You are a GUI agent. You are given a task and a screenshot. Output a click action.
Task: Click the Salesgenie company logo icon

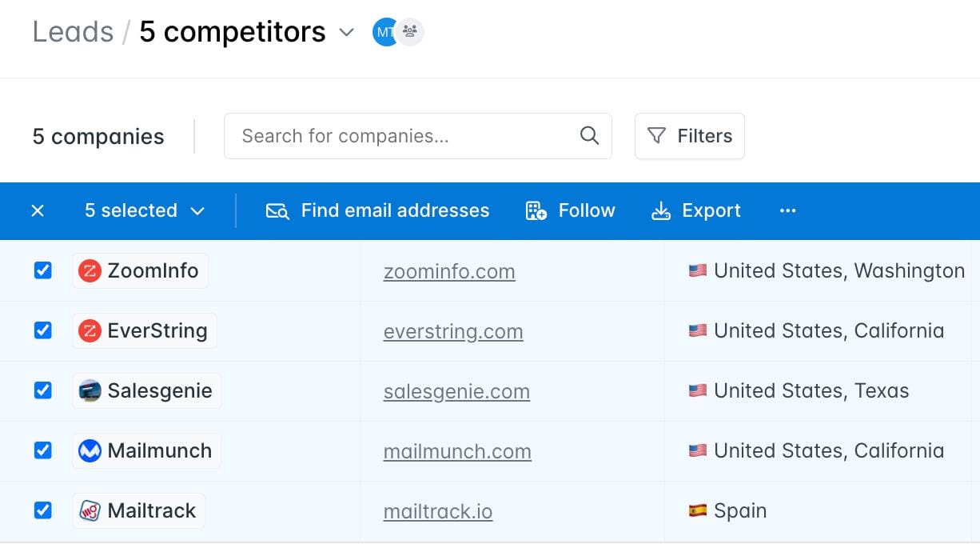coord(90,391)
